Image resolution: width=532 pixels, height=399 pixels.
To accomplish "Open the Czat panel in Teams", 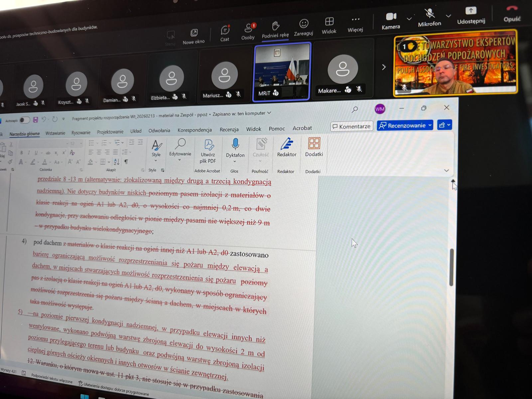I will pos(225,31).
